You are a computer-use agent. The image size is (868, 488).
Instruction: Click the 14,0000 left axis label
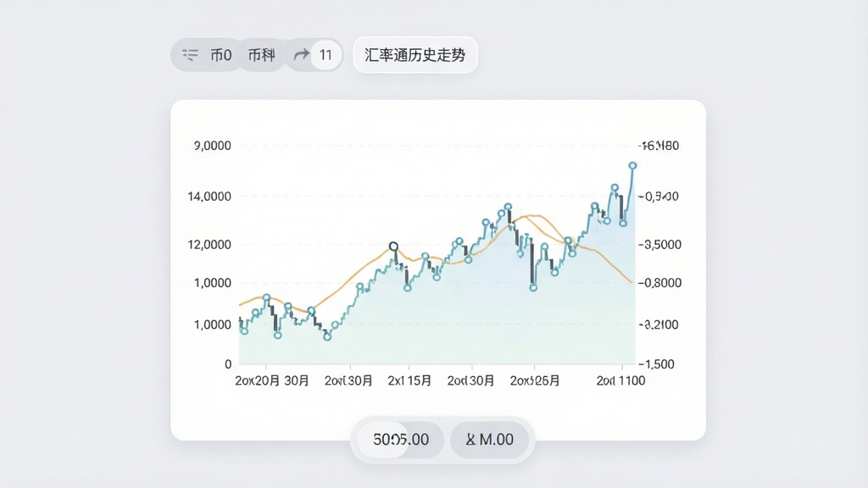pyautogui.click(x=209, y=197)
